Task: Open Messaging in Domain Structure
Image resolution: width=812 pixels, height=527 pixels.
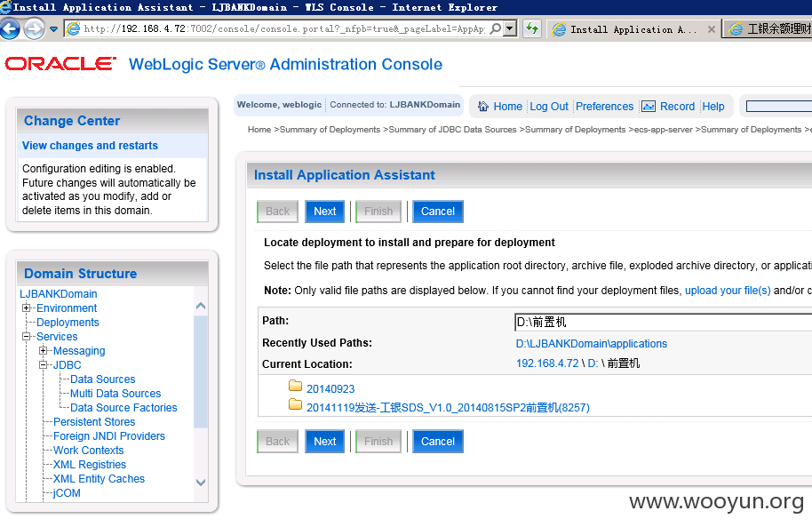Action: 79,351
